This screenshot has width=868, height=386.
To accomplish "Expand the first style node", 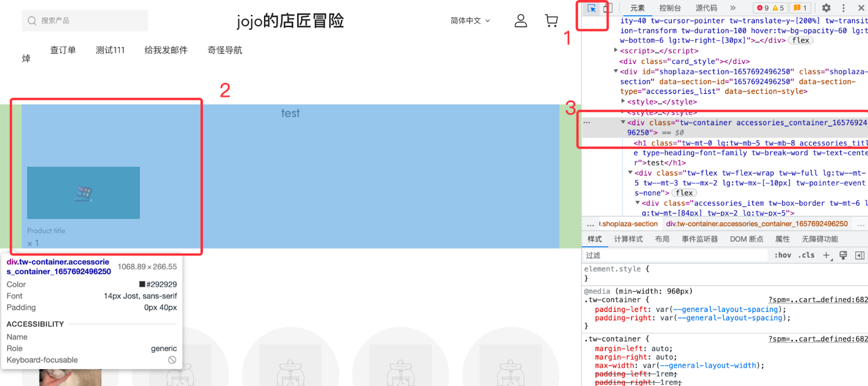I will pyautogui.click(x=623, y=101).
